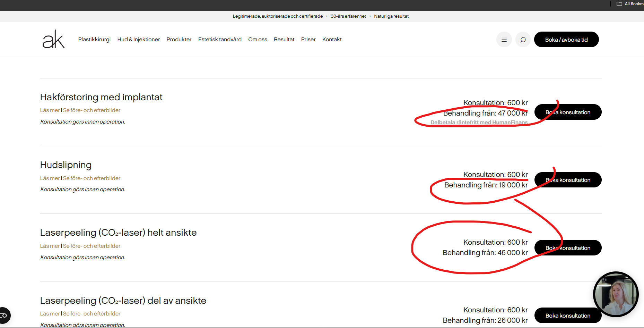Click the search magnifier icon
Viewport: 644px width, 328px height.
[523, 40]
